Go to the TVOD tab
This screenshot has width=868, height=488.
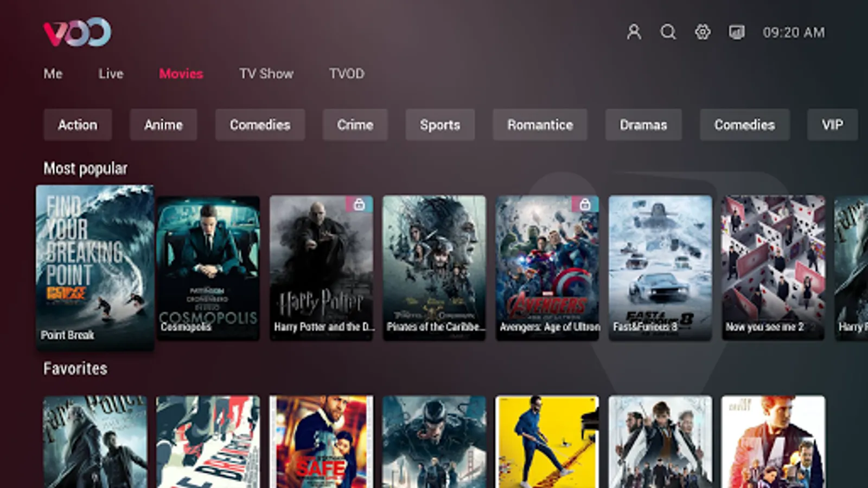[x=347, y=74]
